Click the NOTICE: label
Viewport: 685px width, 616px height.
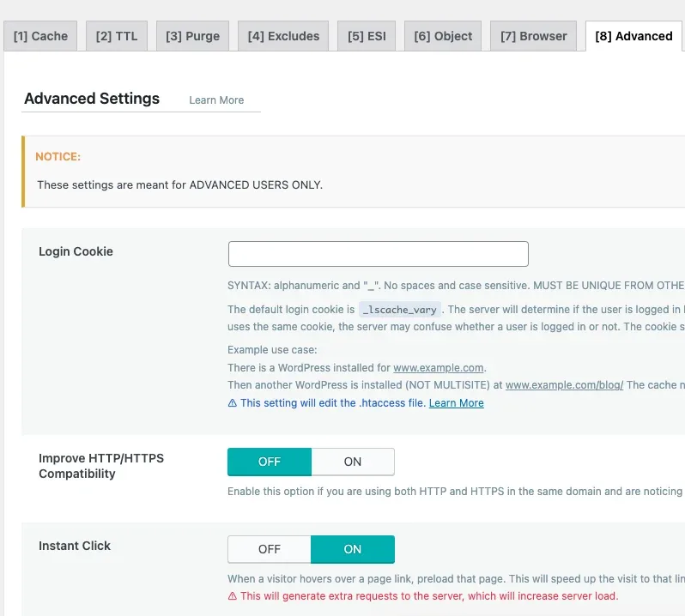tap(58, 157)
